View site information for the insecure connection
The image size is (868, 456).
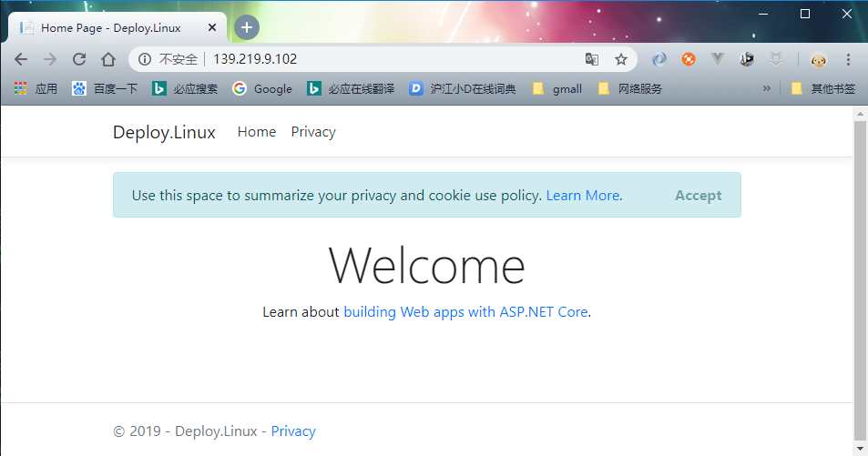click(x=145, y=59)
